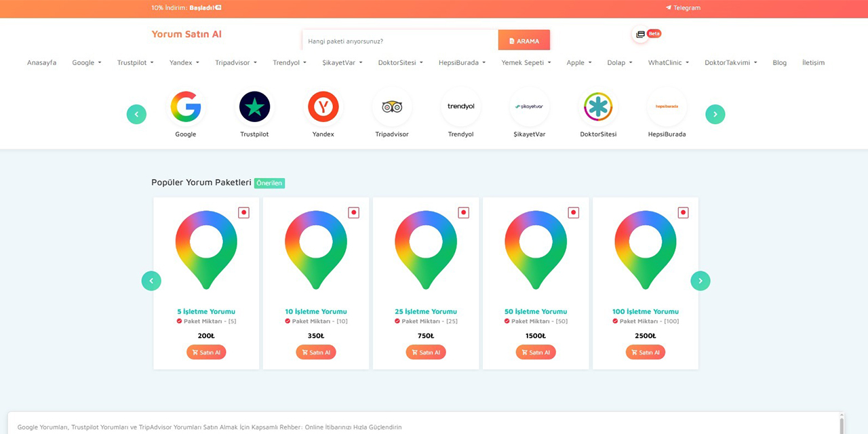868x434 pixels.
Task: Select the Trustpilot star logo icon
Action: pyautogui.click(x=255, y=106)
